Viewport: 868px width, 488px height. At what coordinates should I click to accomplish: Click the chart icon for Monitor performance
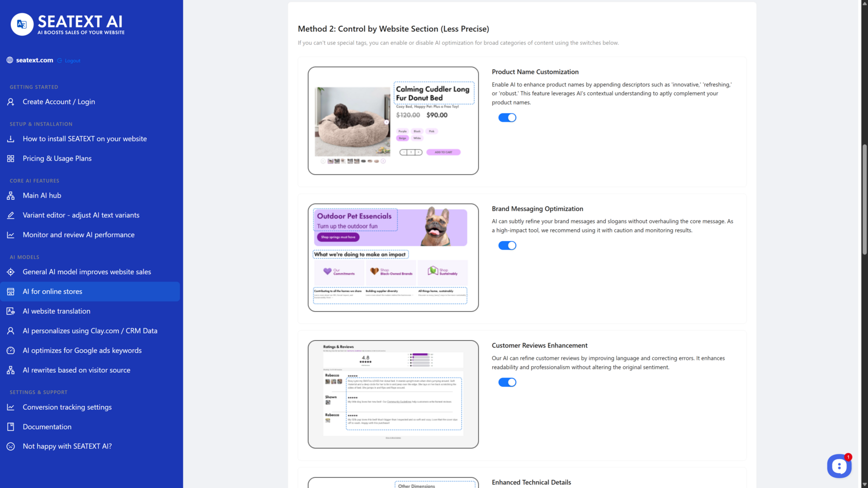point(10,235)
